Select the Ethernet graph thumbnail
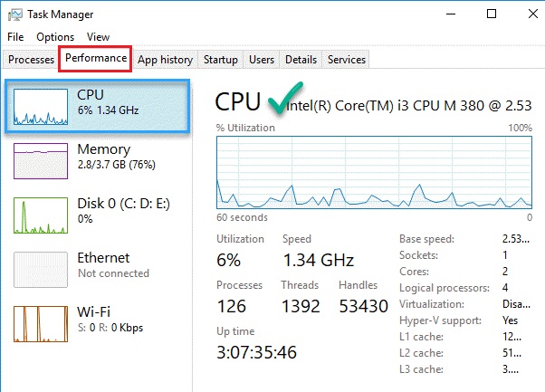The height and width of the screenshot is (392, 545). click(40, 269)
